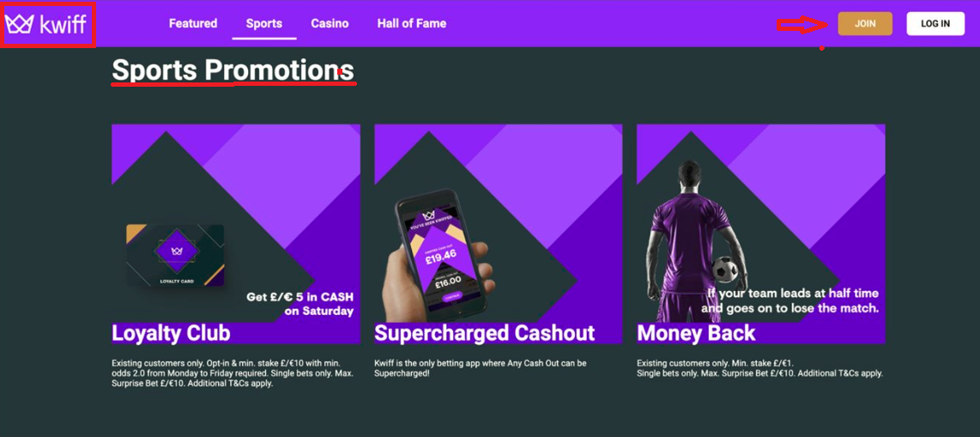Click the Sports Promotions heading
The width and height of the screenshot is (980, 437).
coord(233,70)
